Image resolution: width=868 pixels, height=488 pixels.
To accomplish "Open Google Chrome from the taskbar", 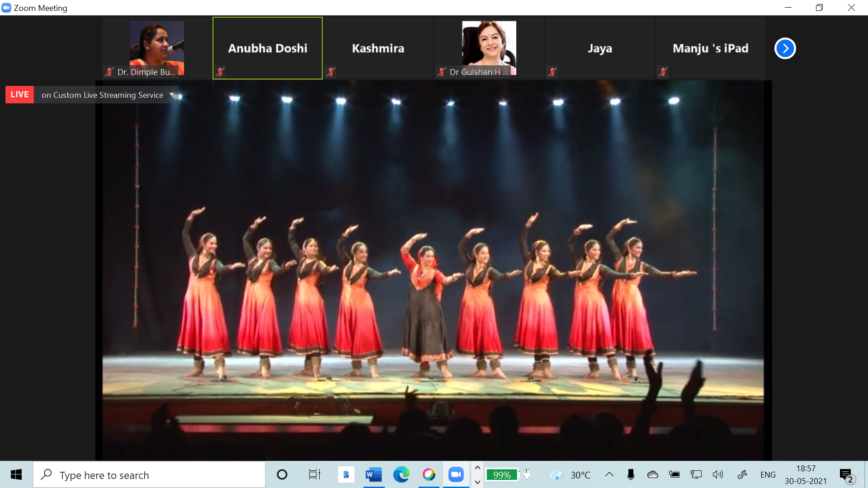I will coord(429,474).
